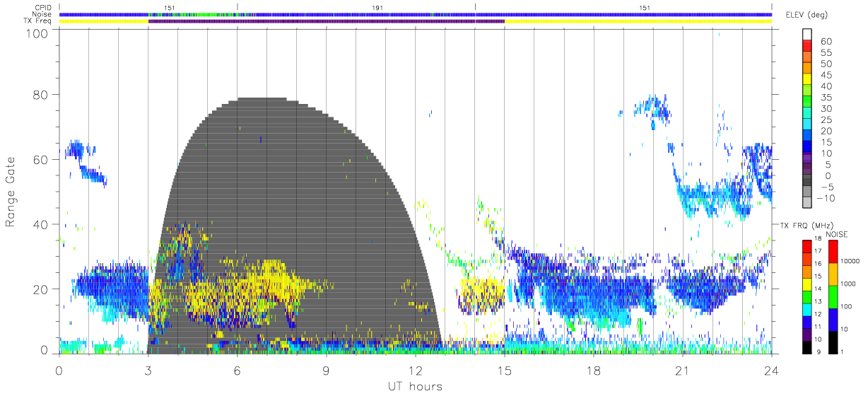Click 60 on the Range Gate axis
The width and height of the screenshot is (868, 401).
pos(40,159)
